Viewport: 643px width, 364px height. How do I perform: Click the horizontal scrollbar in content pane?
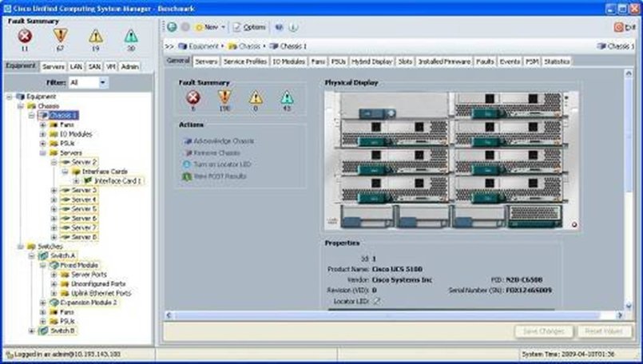(x=387, y=315)
